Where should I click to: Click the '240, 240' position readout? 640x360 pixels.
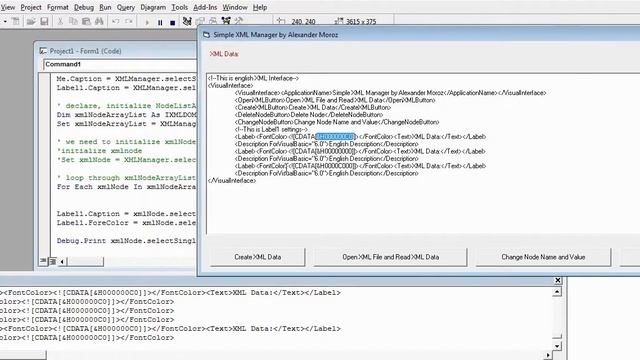click(303, 22)
